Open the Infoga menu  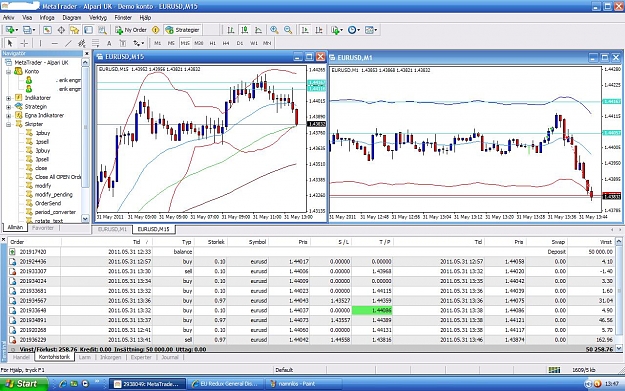[x=47, y=18]
